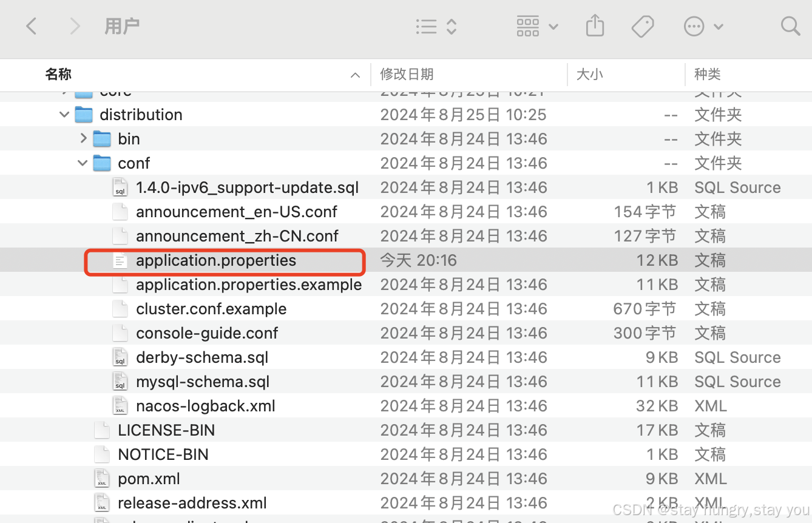Sort by the 种类 column header
The width and height of the screenshot is (812, 523).
click(x=708, y=75)
